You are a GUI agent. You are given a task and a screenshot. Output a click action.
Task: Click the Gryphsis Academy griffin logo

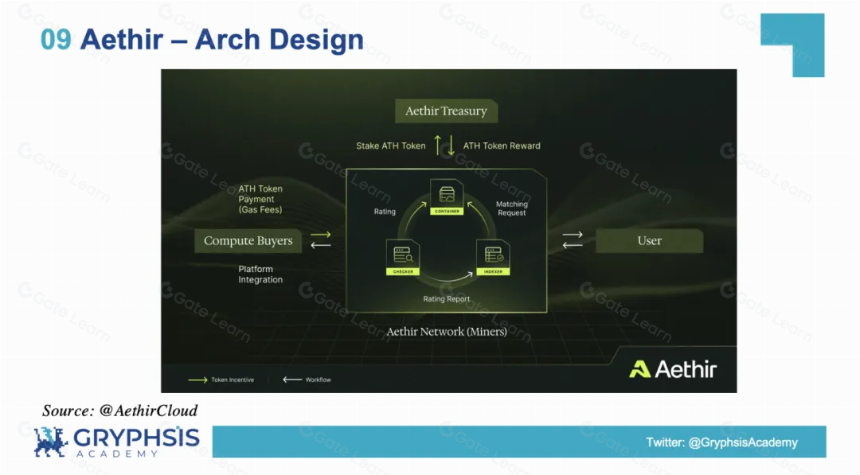tap(50, 442)
